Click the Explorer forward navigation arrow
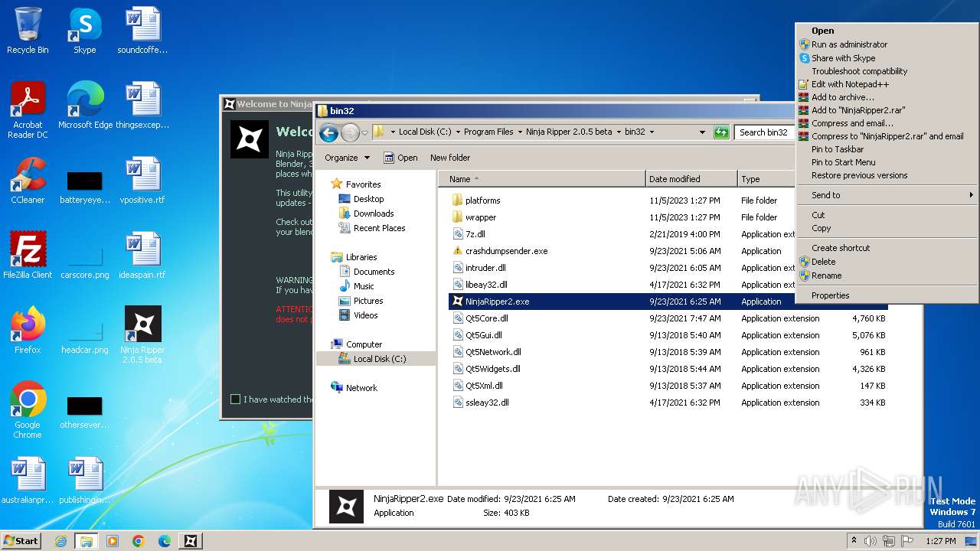This screenshot has height=551, width=980. tap(350, 132)
